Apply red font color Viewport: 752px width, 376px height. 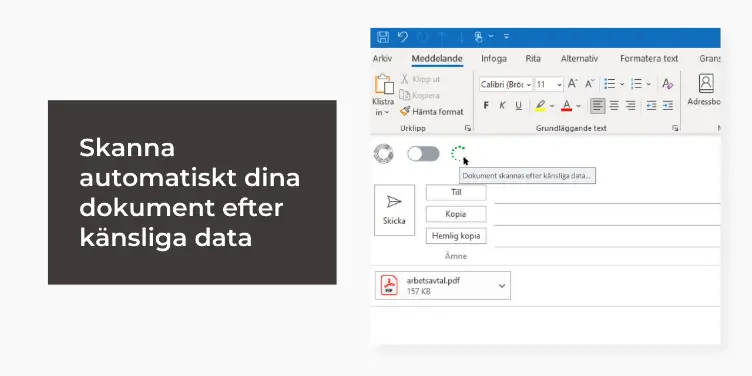[566, 106]
